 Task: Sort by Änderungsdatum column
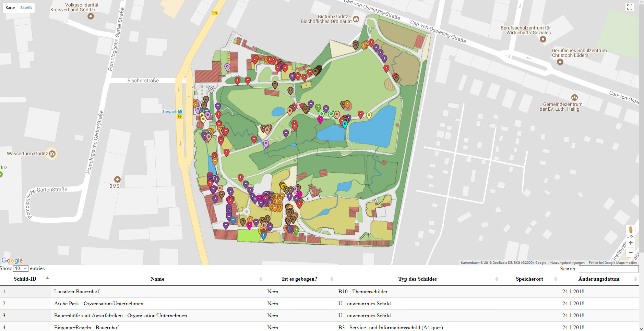click(599, 279)
